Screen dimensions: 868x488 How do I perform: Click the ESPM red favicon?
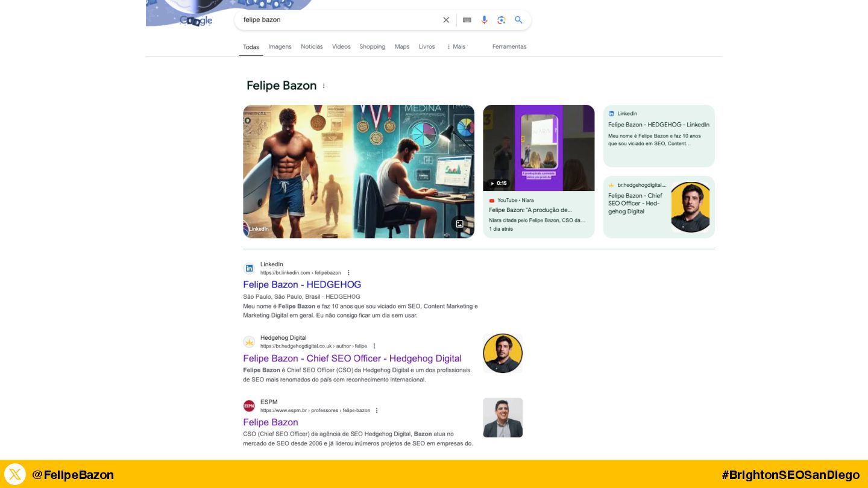click(249, 406)
